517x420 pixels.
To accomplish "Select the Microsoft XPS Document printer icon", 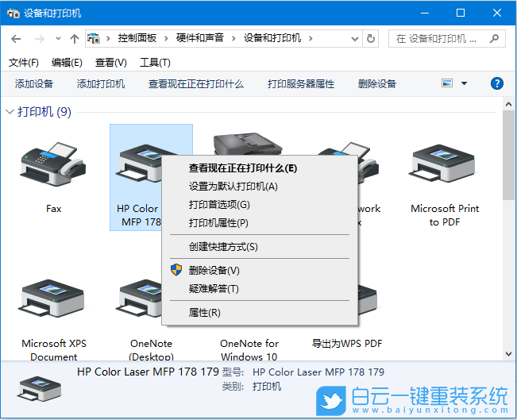I will click(53, 299).
